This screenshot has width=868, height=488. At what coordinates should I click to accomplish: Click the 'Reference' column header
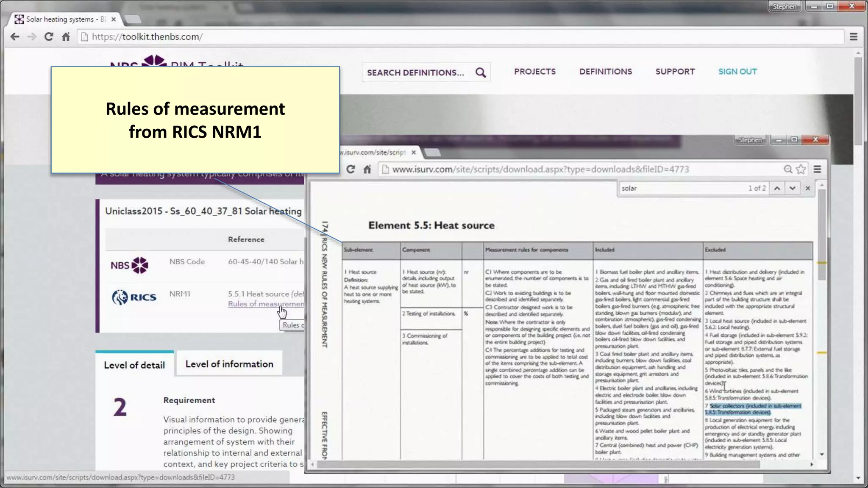tap(246, 239)
